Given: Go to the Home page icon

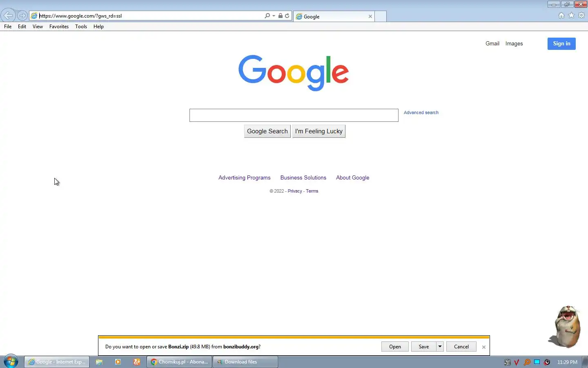Looking at the screenshot, I should tap(561, 16).
